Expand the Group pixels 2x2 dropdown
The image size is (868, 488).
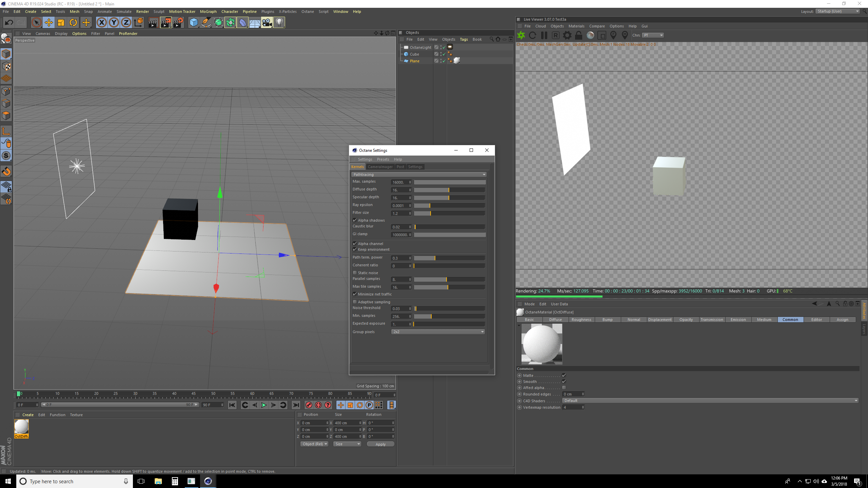pos(438,332)
